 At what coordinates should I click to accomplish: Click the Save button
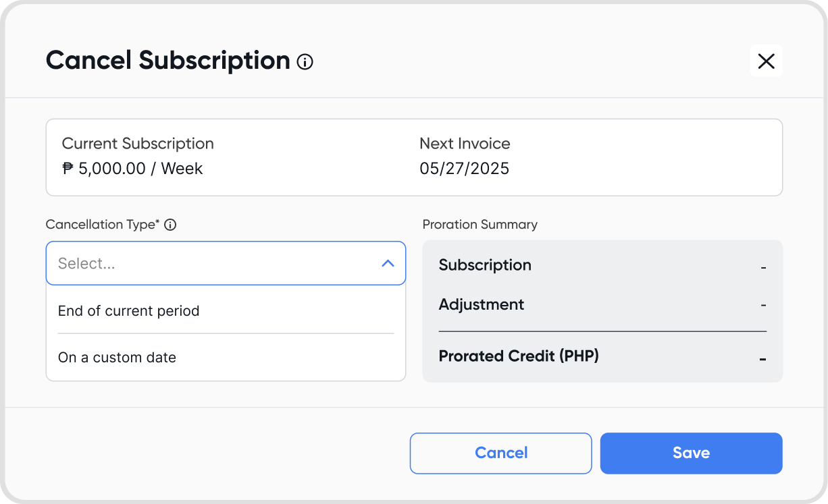point(691,453)
